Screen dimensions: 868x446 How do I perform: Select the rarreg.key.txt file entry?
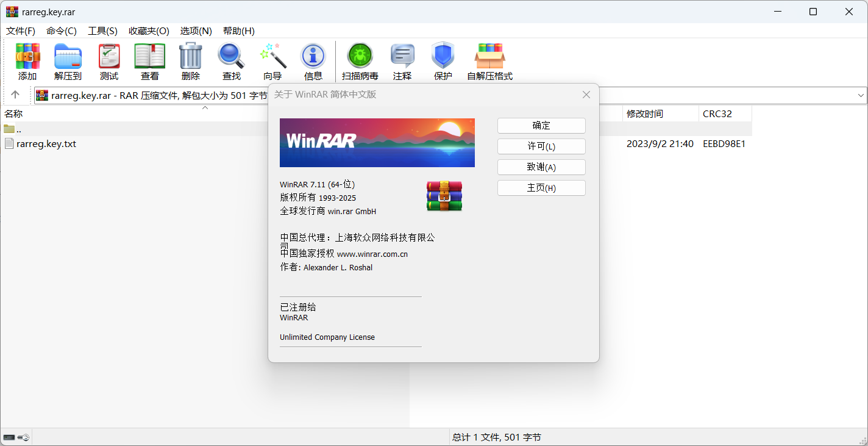pyautogui.click(x=46, y=144)
